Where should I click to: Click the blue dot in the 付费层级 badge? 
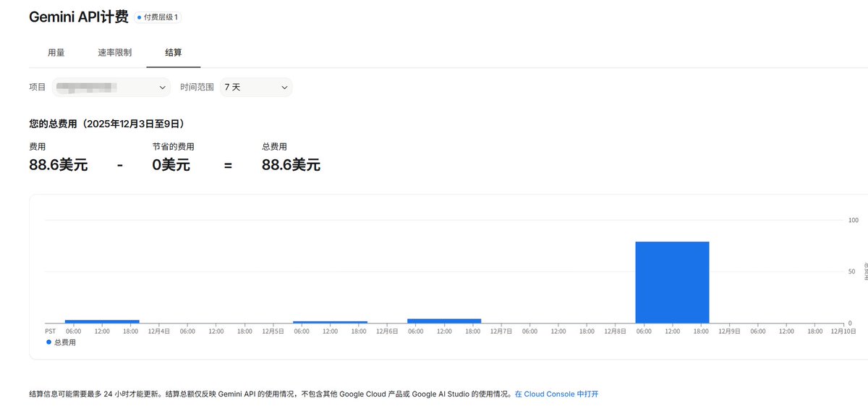pyautogui.click(x=140, y=17)
